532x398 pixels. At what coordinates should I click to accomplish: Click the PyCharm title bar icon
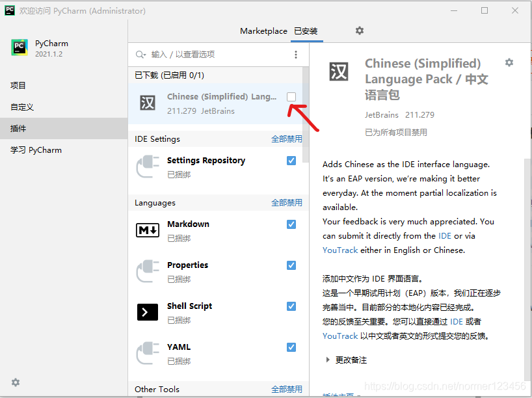pos(10,10)
